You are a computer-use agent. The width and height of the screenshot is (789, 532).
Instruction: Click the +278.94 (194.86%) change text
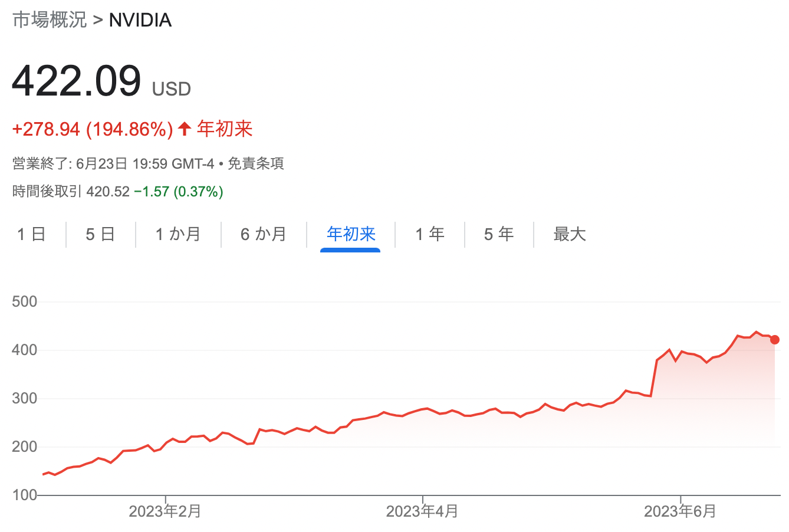(x=93, y=129)
